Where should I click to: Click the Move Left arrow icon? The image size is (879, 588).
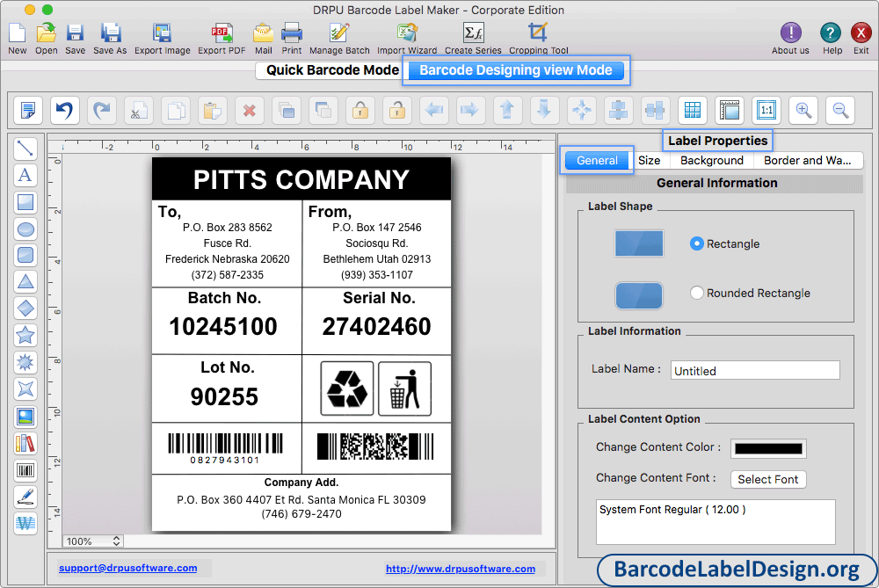tap(434, 110)
